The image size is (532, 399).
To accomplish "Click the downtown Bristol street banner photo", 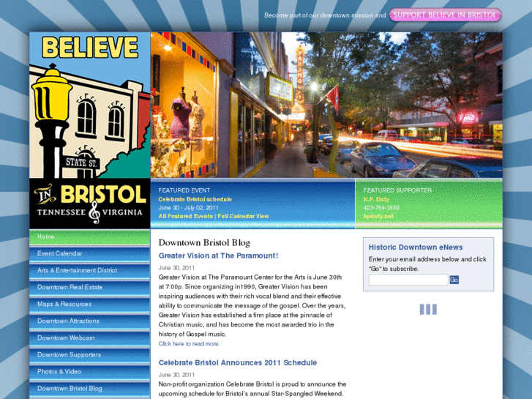I will [x=326, y=105].
